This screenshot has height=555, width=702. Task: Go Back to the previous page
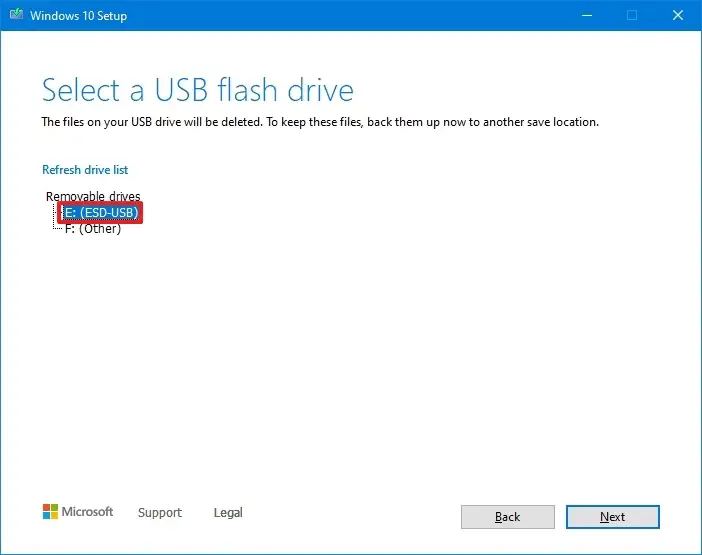[508, 517]
